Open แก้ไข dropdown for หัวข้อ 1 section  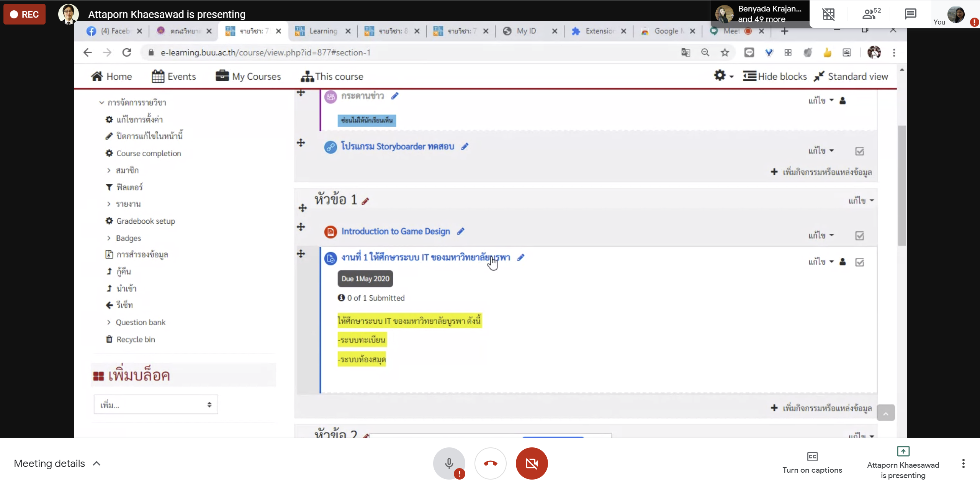point(861,201)
